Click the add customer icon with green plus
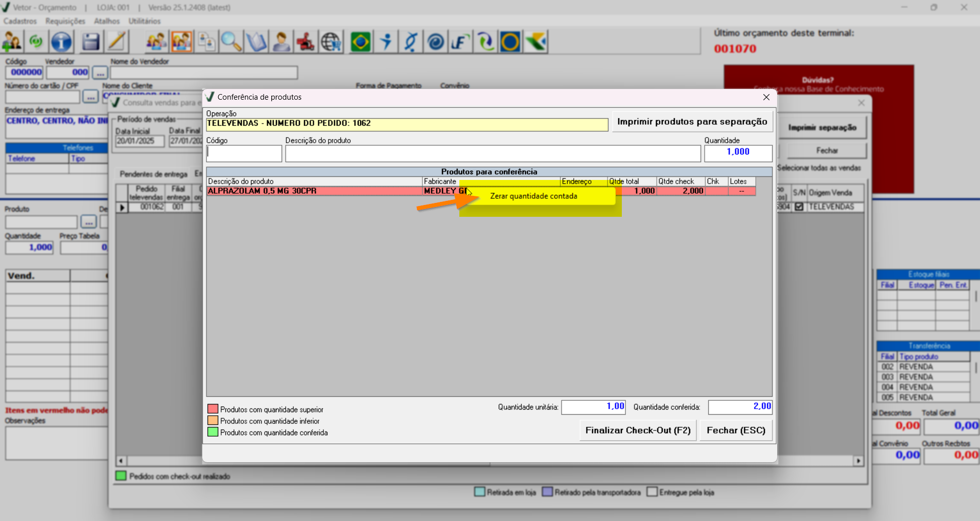The width and height of the screenshot is (980, 521). (12, 41)
